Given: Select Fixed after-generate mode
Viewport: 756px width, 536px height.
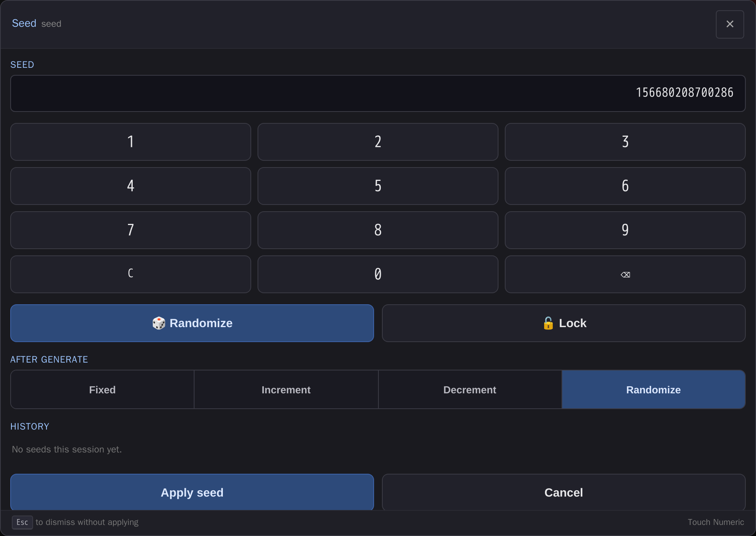Looking at the screenshot, I should [x=102, y=389].
